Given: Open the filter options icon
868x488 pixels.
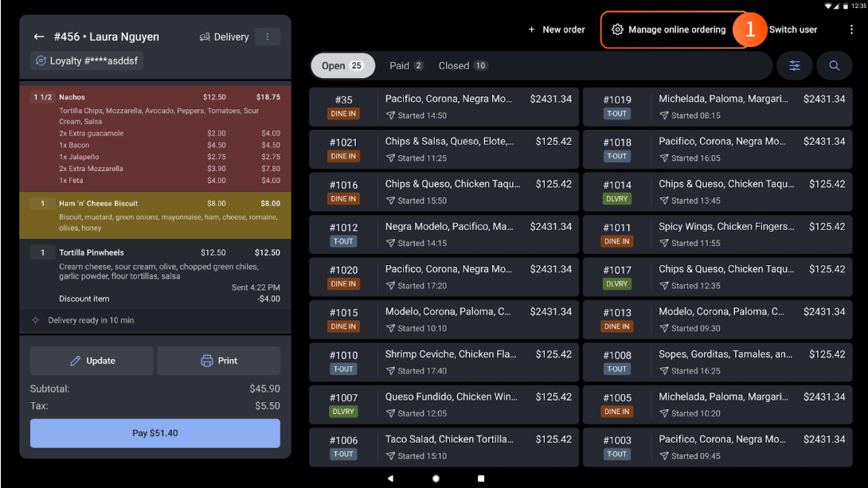Looking at the screenshot, I should point(794,66).
